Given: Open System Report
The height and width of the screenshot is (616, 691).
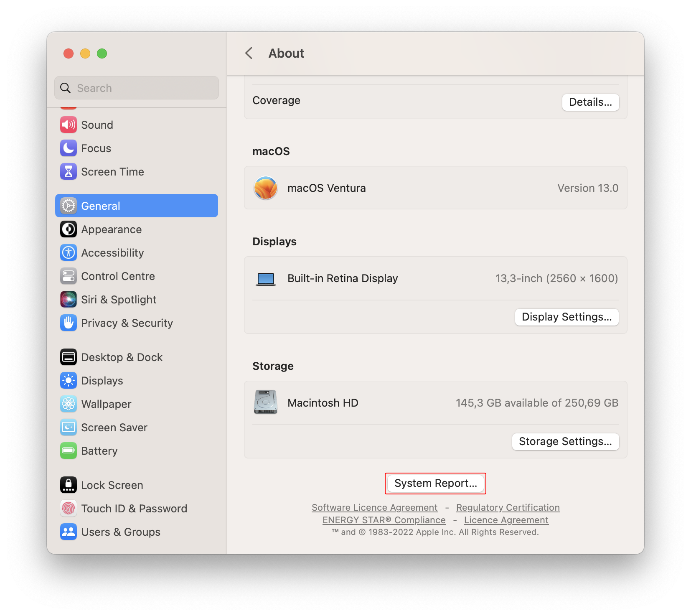Looking at the screenshot, I should click(x=435, y=483).
